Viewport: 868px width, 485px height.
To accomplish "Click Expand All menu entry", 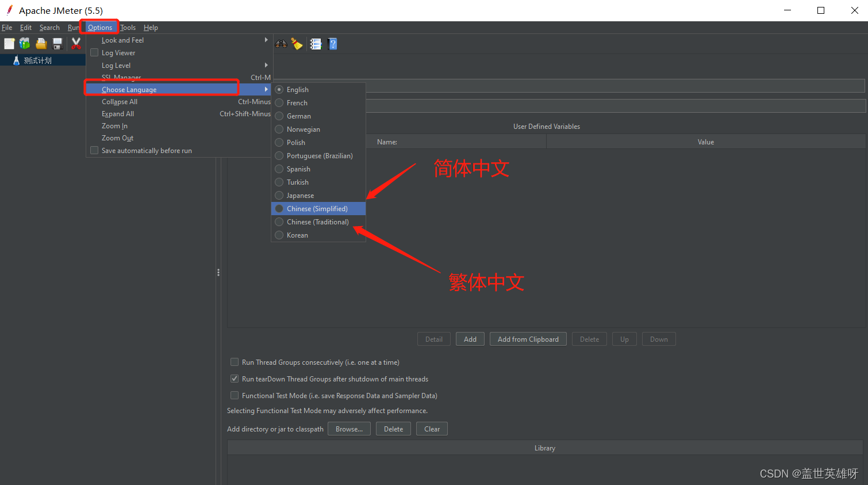I will pyautogui.click(x=179, y=113).
